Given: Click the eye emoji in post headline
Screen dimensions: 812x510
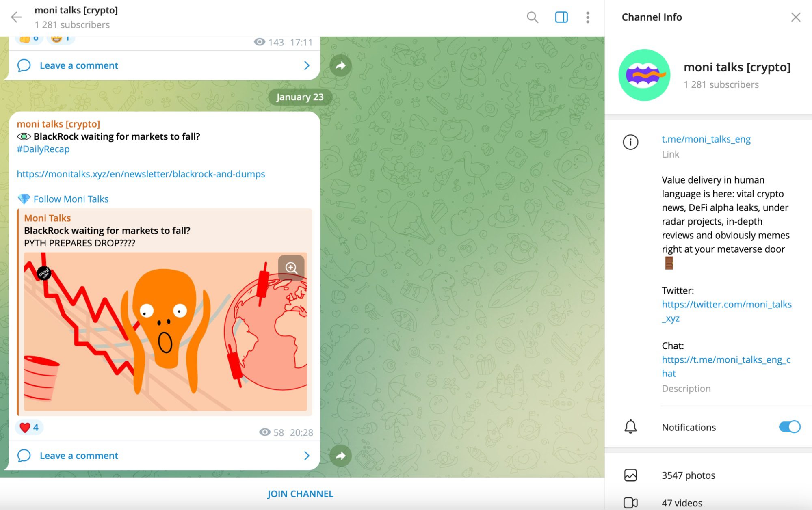Looking at the screenshot, I should [x=24, y=136].
